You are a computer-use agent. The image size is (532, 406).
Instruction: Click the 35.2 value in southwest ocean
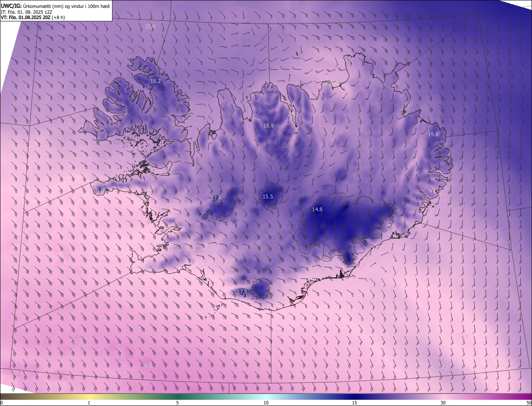[77, 341]
